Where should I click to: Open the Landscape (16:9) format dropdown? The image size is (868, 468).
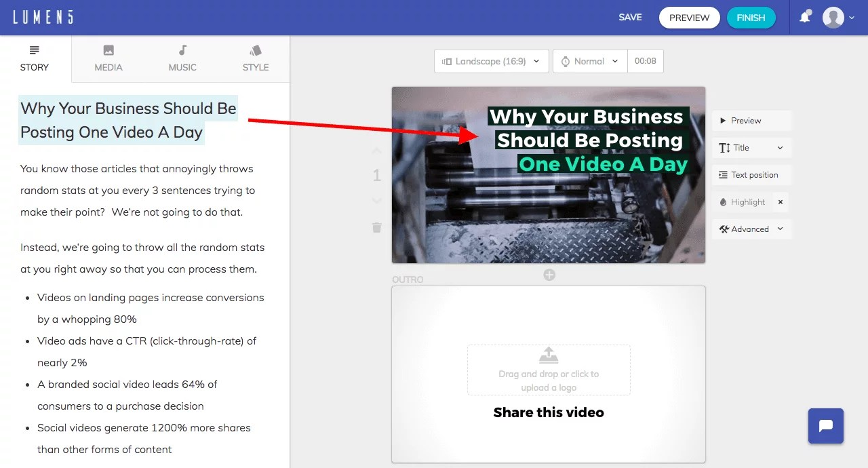pyautogui.click(x=490, y=61)
